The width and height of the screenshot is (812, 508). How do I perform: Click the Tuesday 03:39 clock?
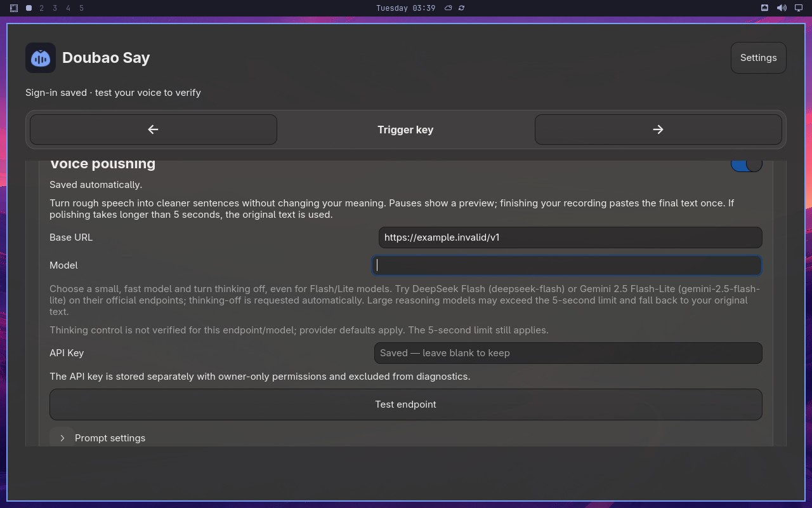pyautogui.click(x=405, y=8)
